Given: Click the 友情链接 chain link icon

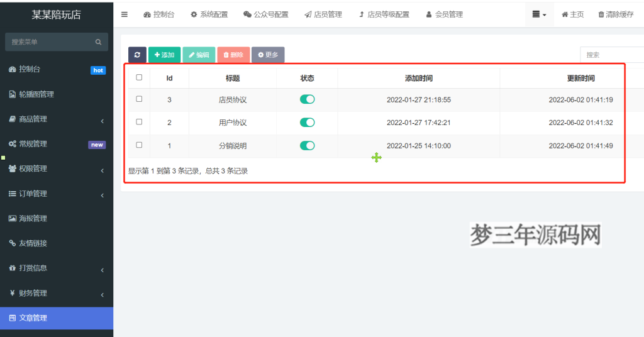Looking at the screenshot, I should click(13, 243).
